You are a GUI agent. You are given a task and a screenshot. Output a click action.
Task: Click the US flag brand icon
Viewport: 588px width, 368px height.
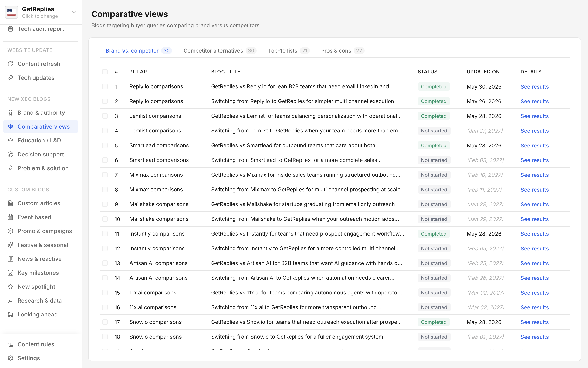11,12
